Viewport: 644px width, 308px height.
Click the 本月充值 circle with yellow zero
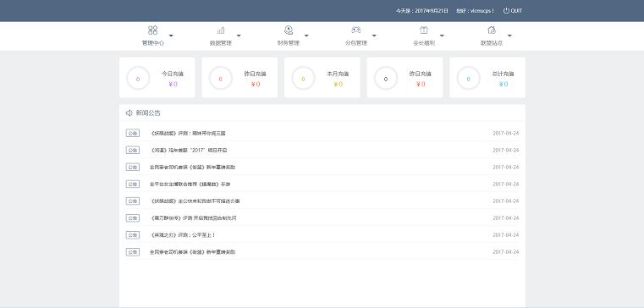coord(303,78)
